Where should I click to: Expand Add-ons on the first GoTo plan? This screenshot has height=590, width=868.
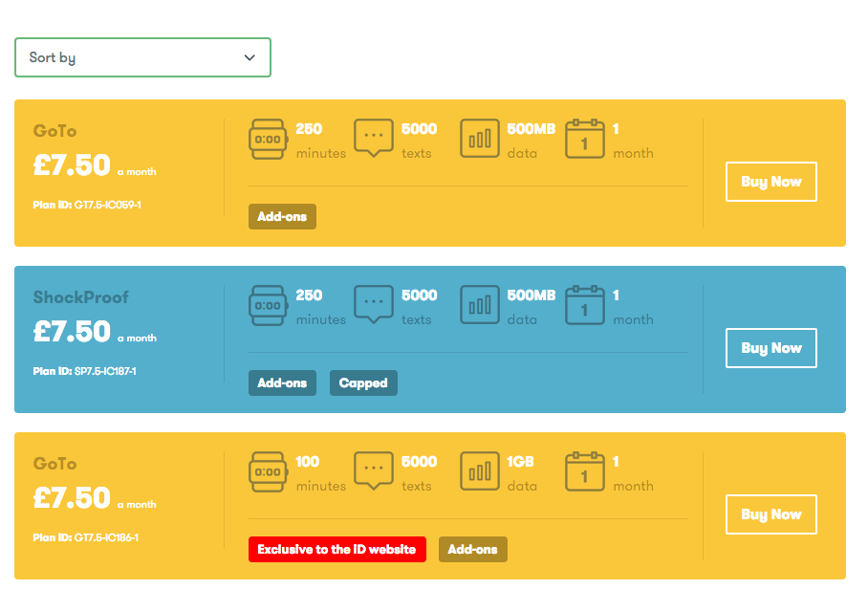[x=282, y=216]
